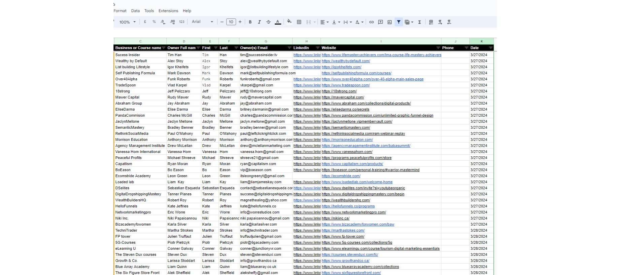The image size is (644, 275).
Task: Increase font size with plus button
Action: coord(240,22)
